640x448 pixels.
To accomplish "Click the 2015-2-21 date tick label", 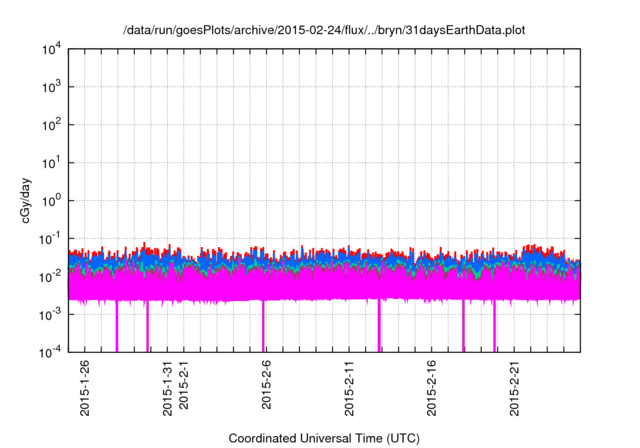I will point(514,388).
